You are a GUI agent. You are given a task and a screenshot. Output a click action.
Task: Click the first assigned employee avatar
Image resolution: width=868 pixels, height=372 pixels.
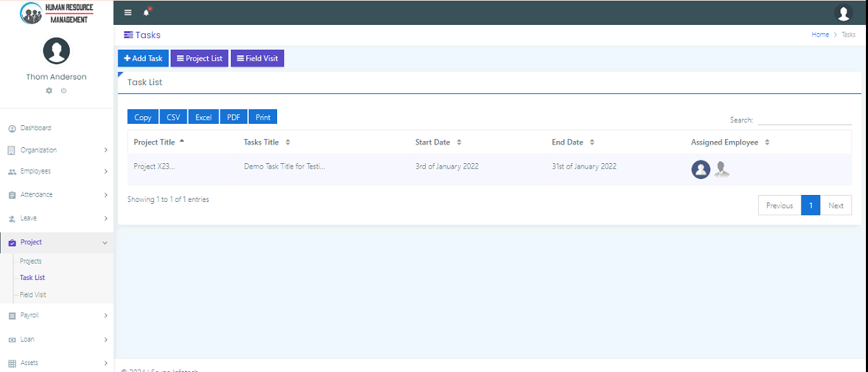[x=701, y=169]
